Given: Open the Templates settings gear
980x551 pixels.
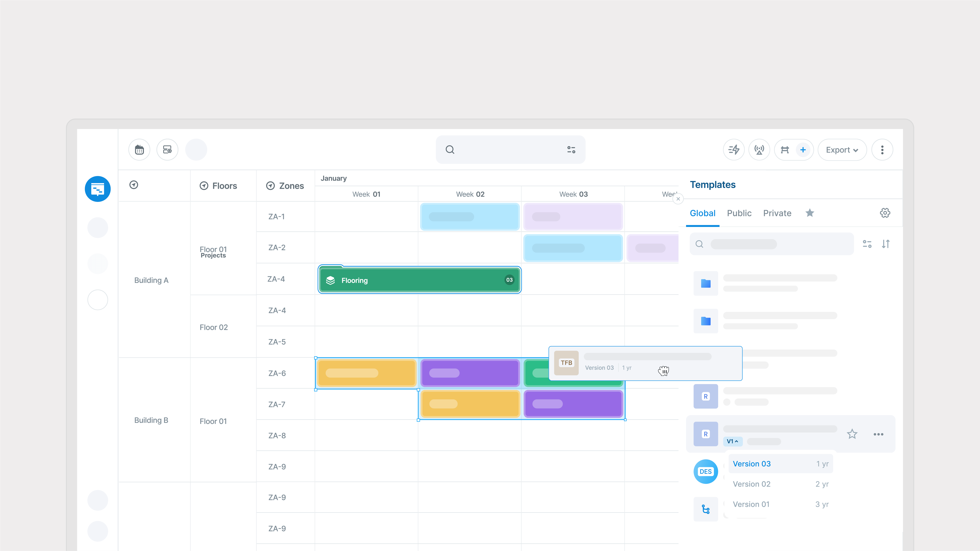Looking at the screenshot, I should pyautogui.click(x=885, y=213).
